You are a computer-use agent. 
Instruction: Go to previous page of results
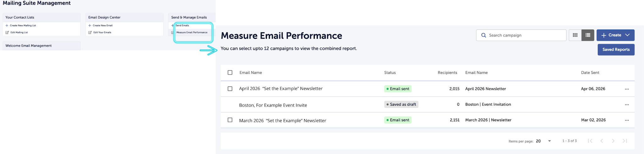602,141
